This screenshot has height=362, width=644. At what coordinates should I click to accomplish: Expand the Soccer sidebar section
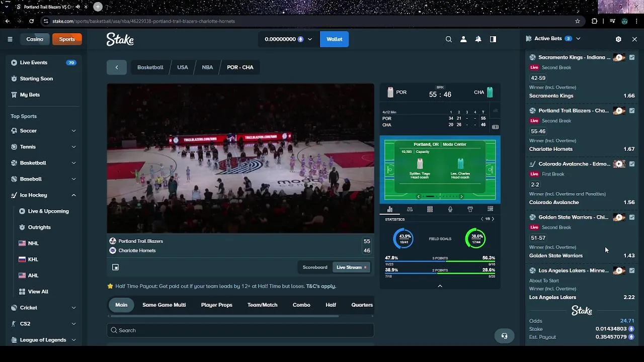pyautogui.click(x=73, y=131)
